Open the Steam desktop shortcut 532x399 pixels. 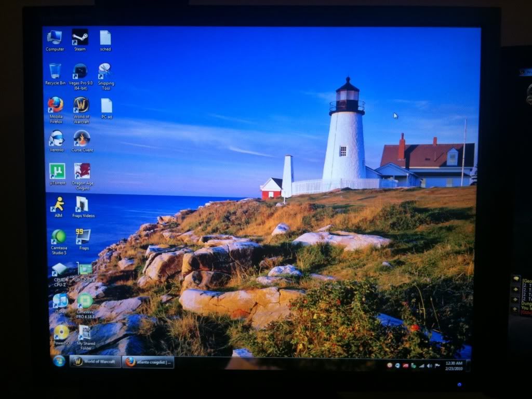click(79, 37)
